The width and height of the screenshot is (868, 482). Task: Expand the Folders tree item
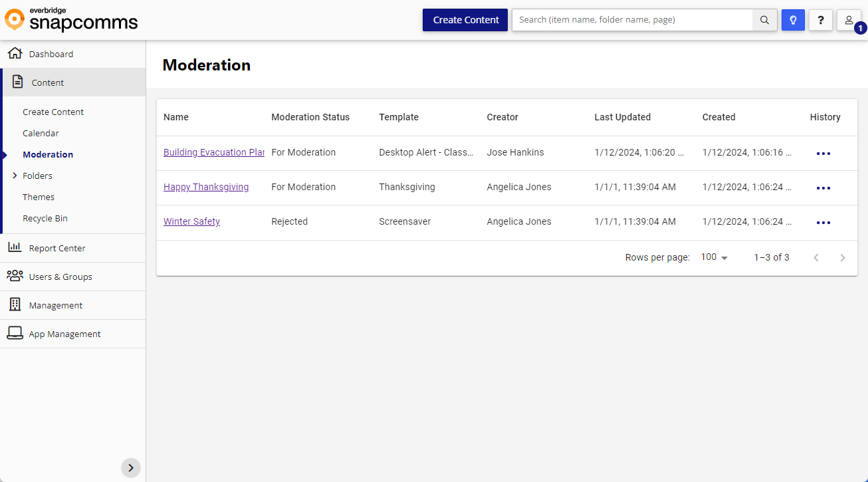15,176
